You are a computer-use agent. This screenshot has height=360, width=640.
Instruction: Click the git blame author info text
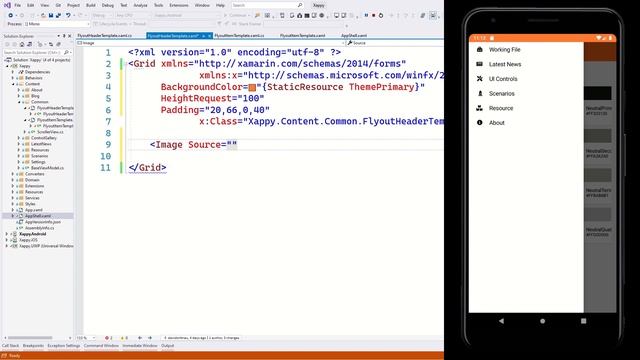click(x=202, y=338)
